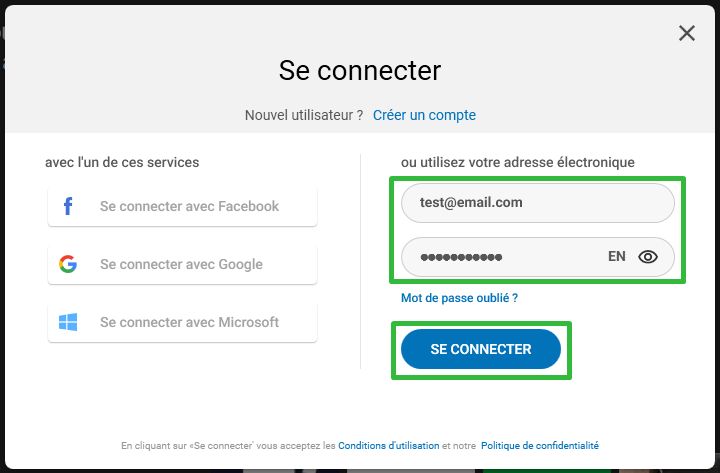Click the Nouvel utilisateur ? text
This screenshot has width=720, height=473.
click(304, 115)
